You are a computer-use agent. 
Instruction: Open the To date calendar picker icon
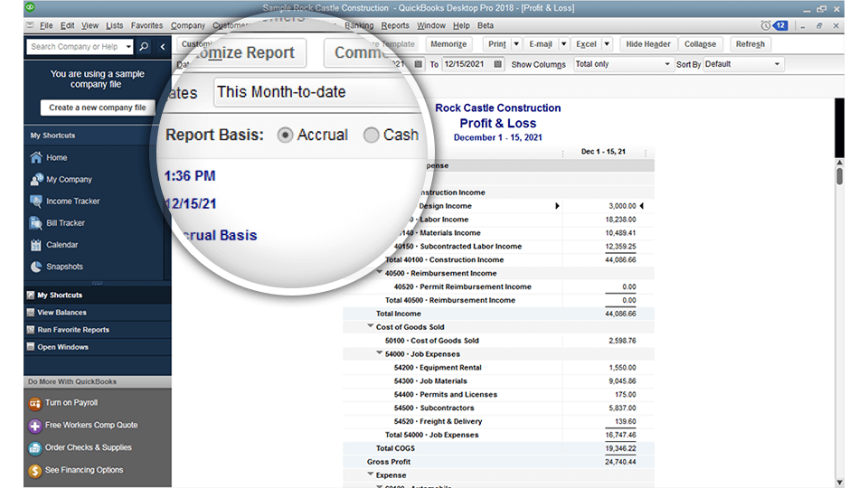(497, 64)
